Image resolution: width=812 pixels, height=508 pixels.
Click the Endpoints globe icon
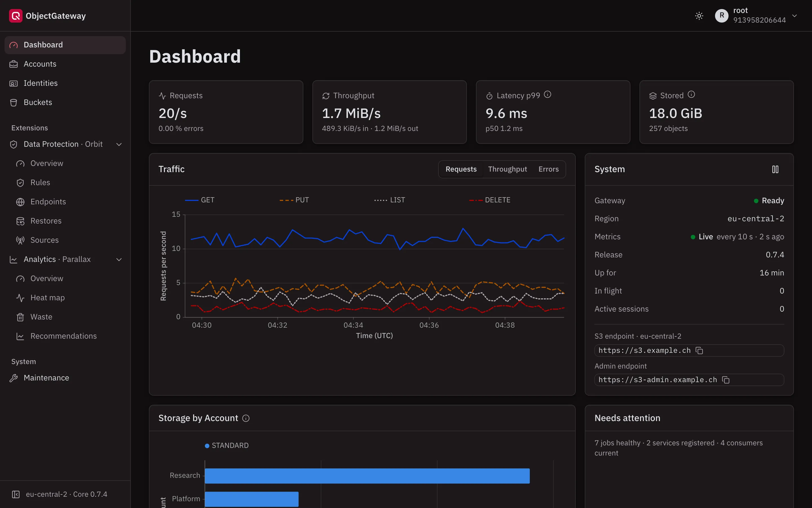tap(20, 202)
